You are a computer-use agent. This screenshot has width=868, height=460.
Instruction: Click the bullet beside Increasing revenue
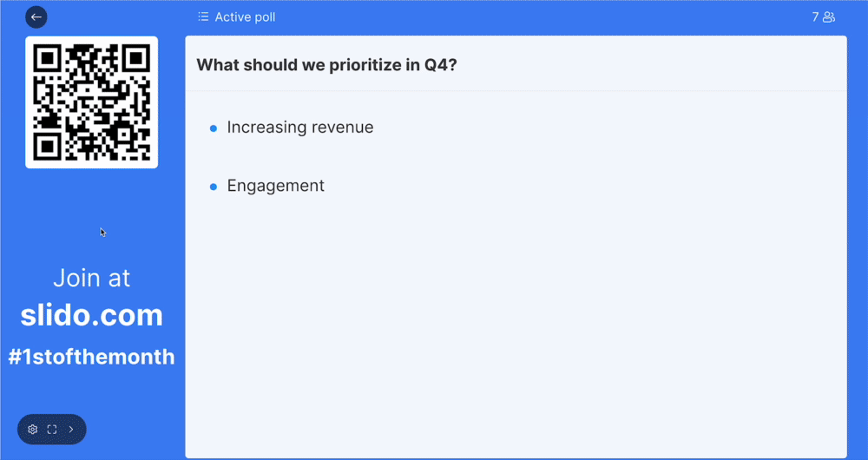pos(214,128)
